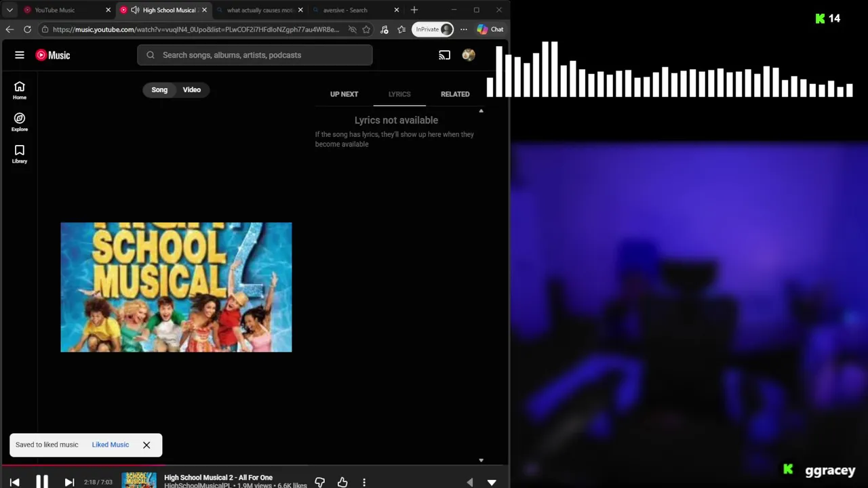This screenshot has width=868, height=488.
Task: Open the UP NEXT tab
Action: click(344, 94)
